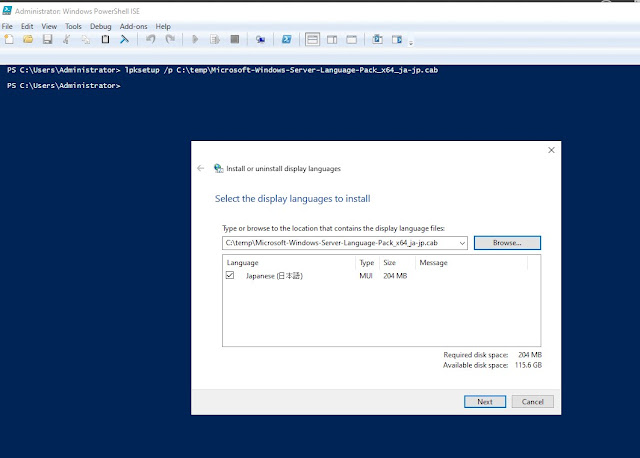Click the Clear Console Pane icon
This screenshot has height=458, width=640.
point(124,39)
